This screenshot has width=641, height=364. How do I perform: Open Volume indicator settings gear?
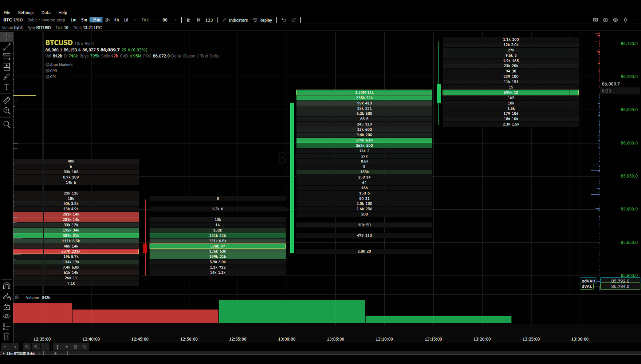[x=17, y=297]
